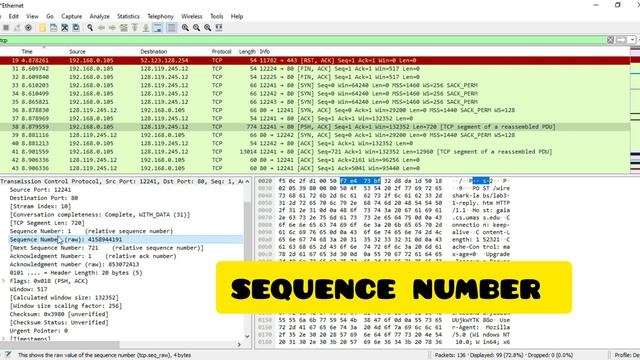Open the View menu

32,16
